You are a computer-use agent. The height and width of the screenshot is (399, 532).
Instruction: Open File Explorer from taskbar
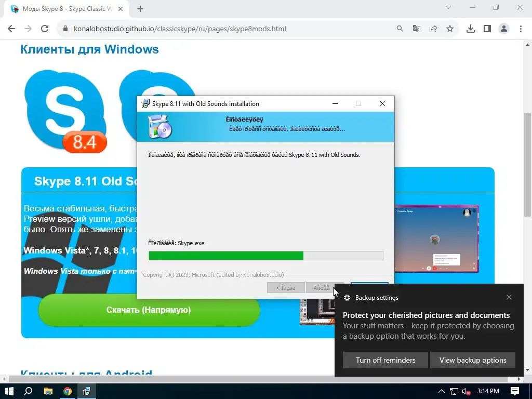click(x=48, y=391)
